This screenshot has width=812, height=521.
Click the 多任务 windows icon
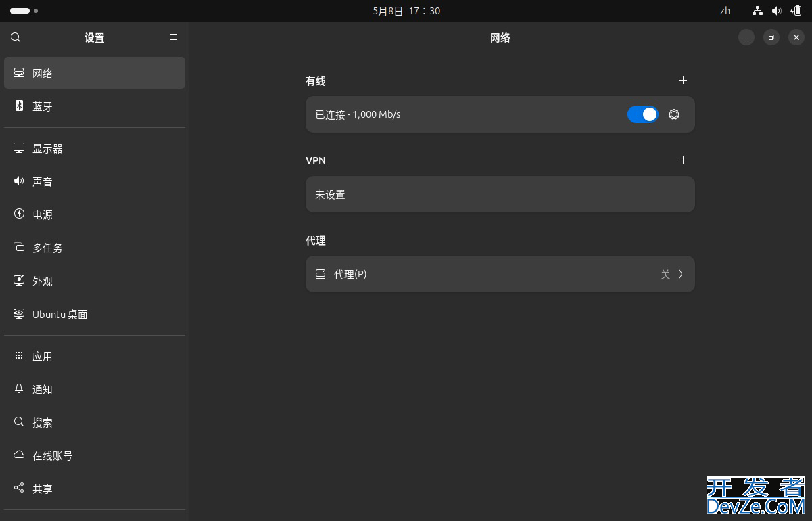coord(19,247)
